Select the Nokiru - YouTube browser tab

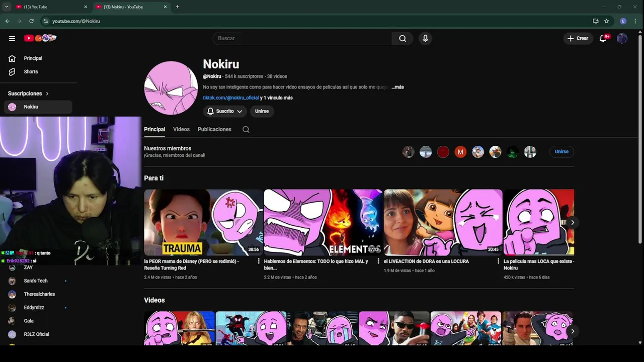coord(131,7)
